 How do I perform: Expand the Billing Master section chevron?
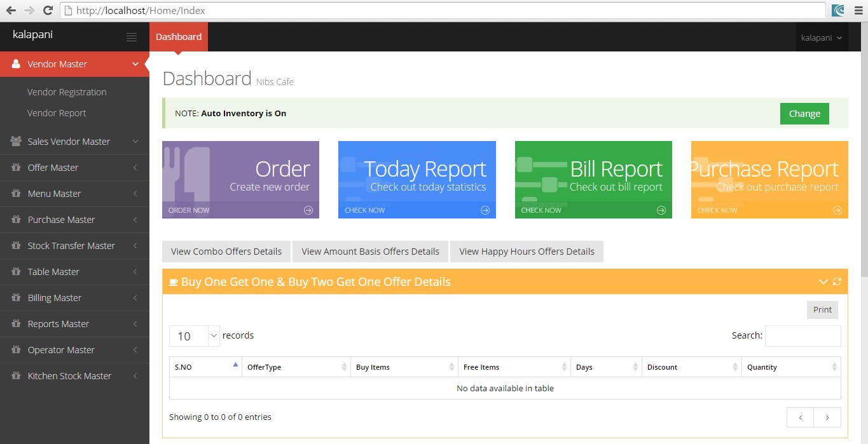135,298
